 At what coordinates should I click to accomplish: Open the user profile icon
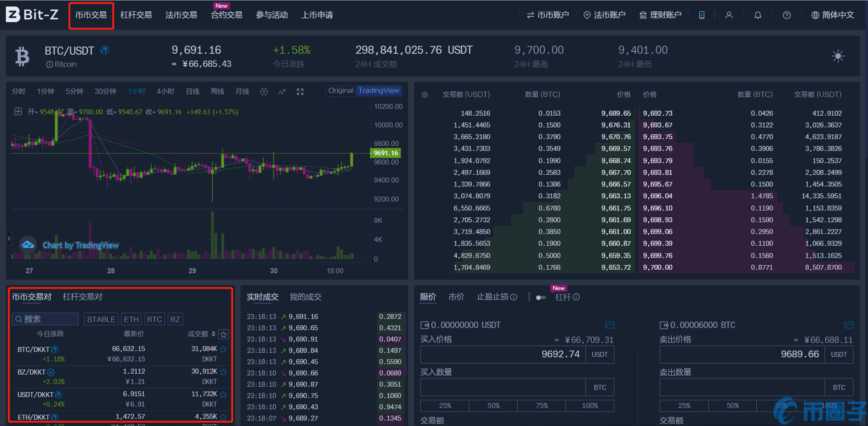(729, 15)
